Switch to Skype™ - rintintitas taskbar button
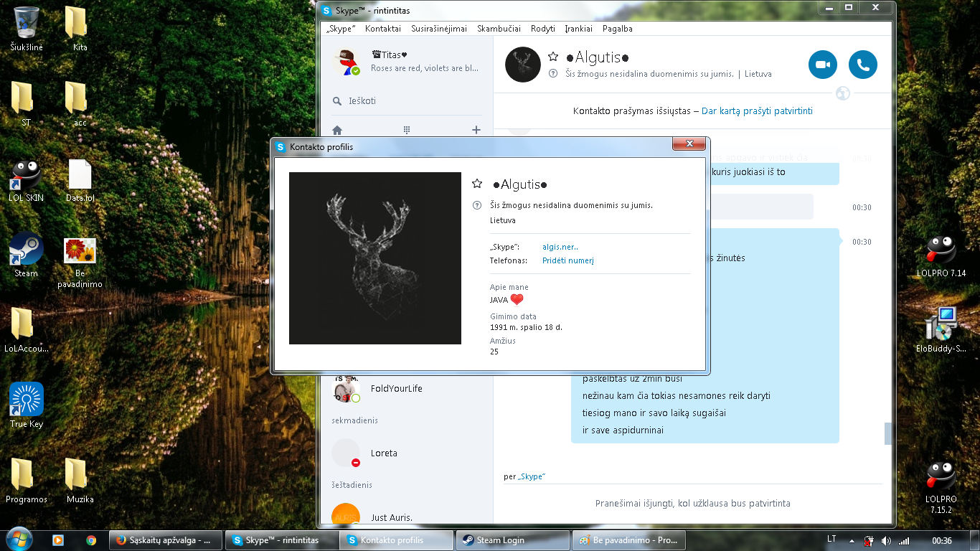Screen dimensions: 980x551 [282, 540]
